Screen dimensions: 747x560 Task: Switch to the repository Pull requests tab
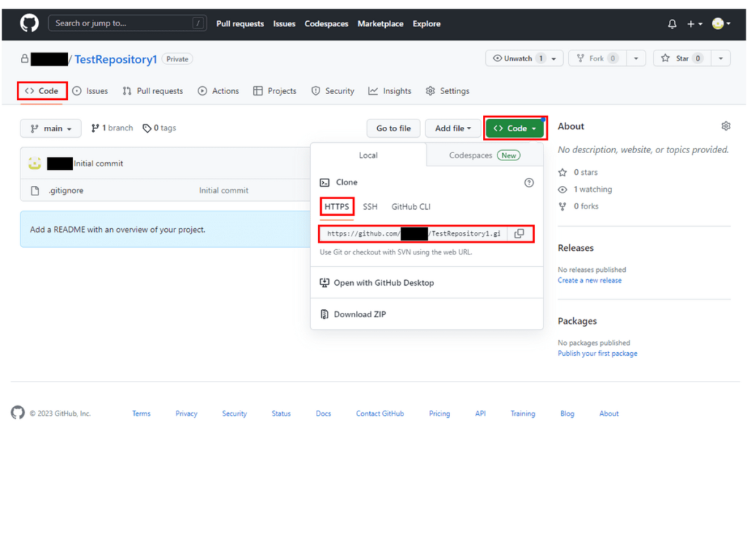(x=153, y=91)
